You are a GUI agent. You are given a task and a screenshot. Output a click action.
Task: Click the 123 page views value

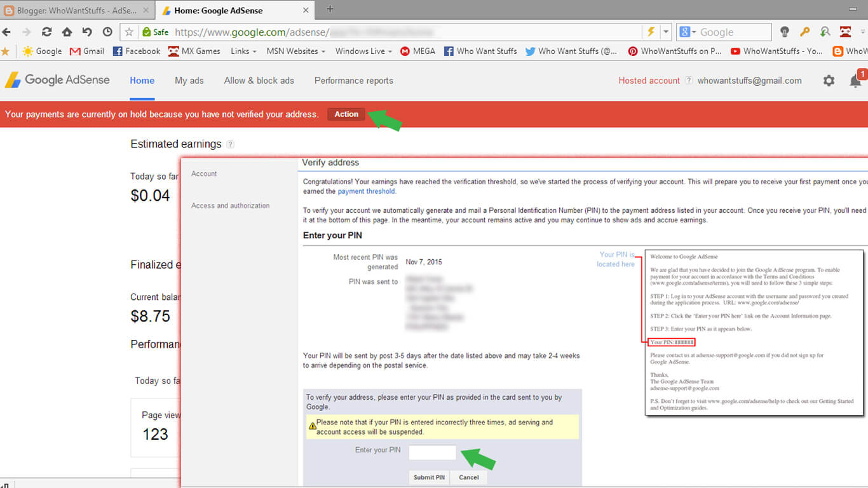(x=155, y=435)
